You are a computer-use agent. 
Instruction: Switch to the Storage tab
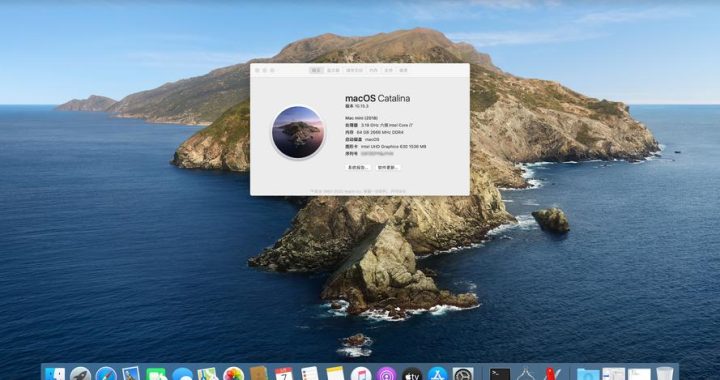click(x=354, y=70)
